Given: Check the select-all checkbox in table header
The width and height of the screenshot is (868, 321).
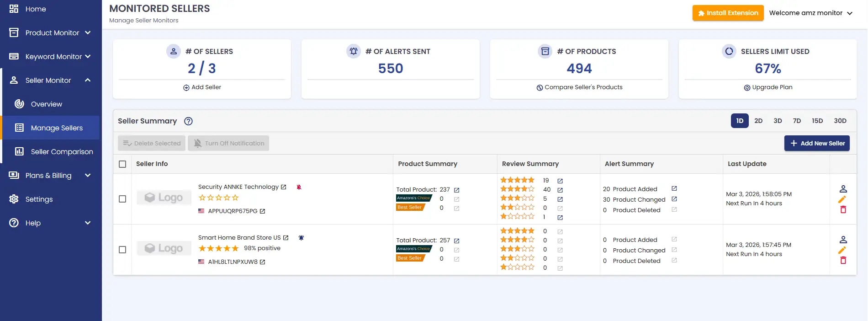Looking at the screenshot, I should [122, 164].
